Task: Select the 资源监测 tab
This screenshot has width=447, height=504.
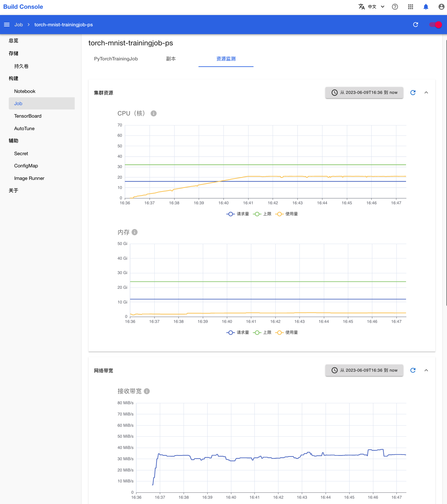Action: pos(226,59)
